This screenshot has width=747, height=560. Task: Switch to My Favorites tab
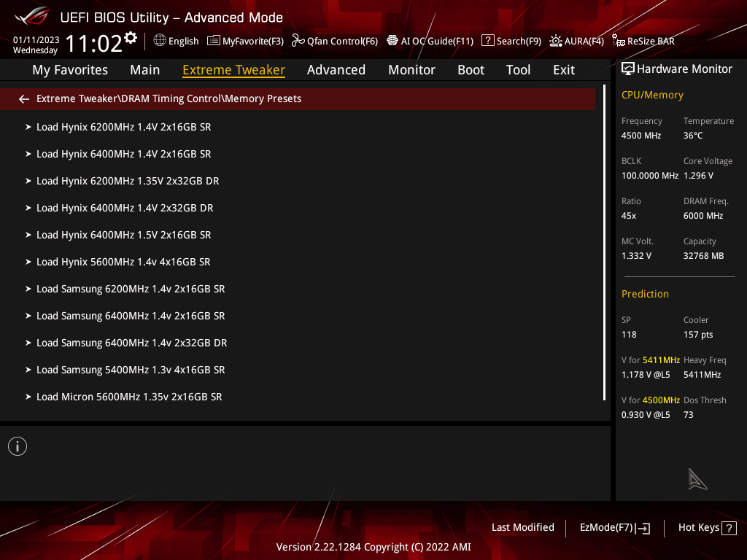pyautogui.click(x=70, y=70)
